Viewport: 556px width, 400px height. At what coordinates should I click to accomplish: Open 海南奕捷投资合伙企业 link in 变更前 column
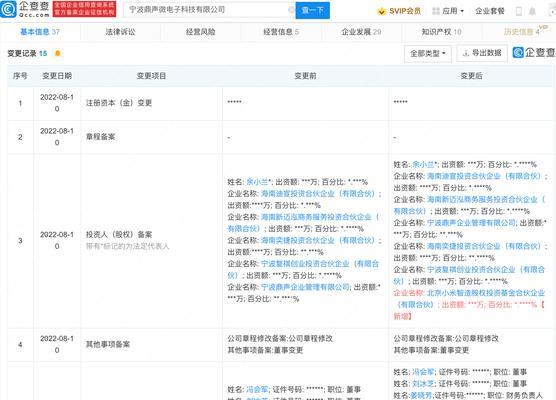[x=318, y=241]
